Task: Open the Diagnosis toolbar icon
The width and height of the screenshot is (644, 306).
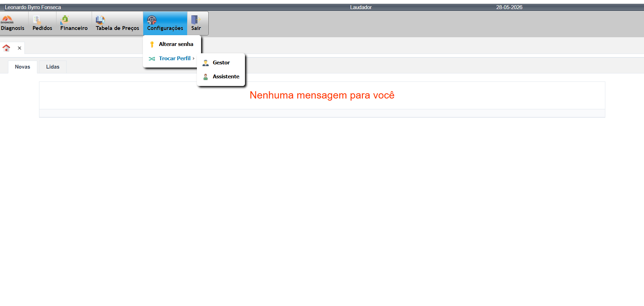Action: (7, 19)
